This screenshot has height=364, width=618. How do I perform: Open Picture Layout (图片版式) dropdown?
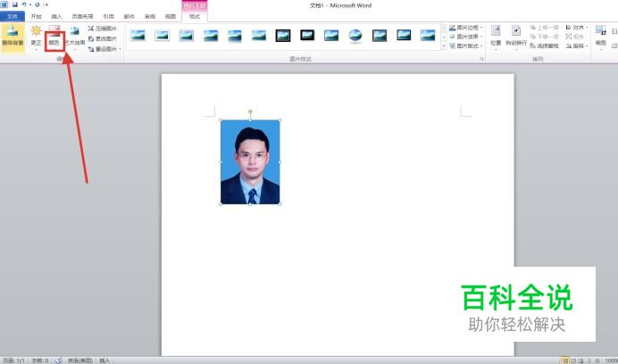coord(466,45)
